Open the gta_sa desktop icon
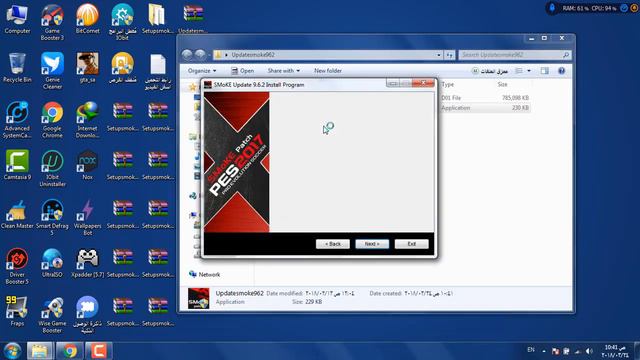The height and width of the screenshot is (360, 640). pos(87,68)
